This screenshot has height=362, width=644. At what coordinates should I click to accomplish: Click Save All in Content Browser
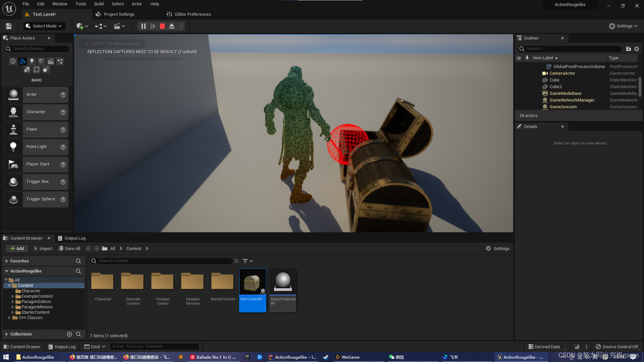(69, 249)
